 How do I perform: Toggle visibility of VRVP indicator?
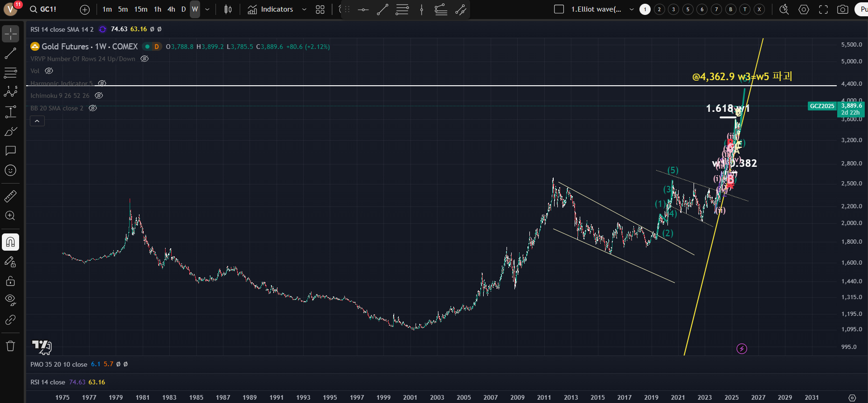tap(145, 59)
